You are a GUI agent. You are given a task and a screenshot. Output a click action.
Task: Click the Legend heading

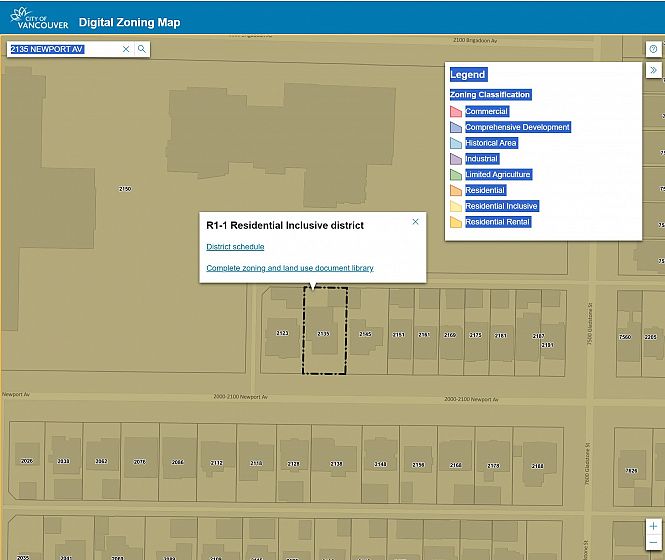click(x=468, y=75)
